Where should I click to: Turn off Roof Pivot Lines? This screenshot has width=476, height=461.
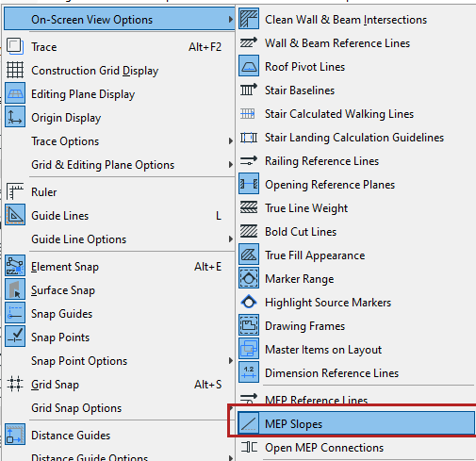coord(356,67)
